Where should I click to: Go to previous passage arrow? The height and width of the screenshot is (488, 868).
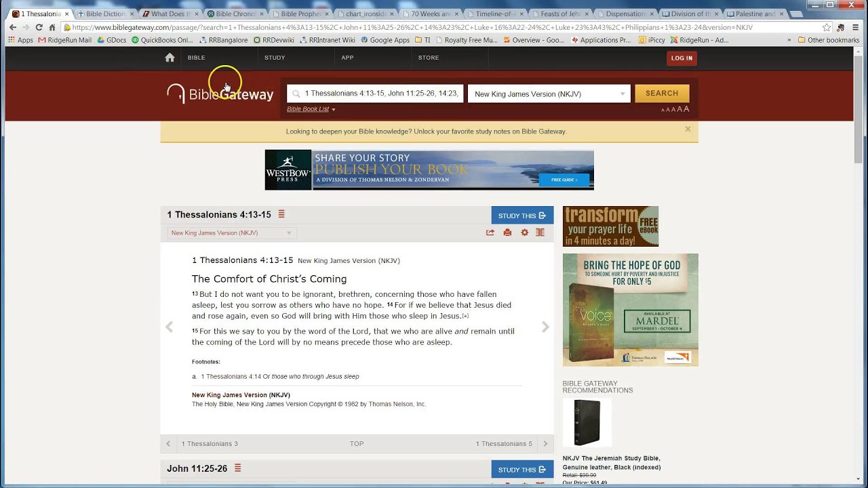170,327
